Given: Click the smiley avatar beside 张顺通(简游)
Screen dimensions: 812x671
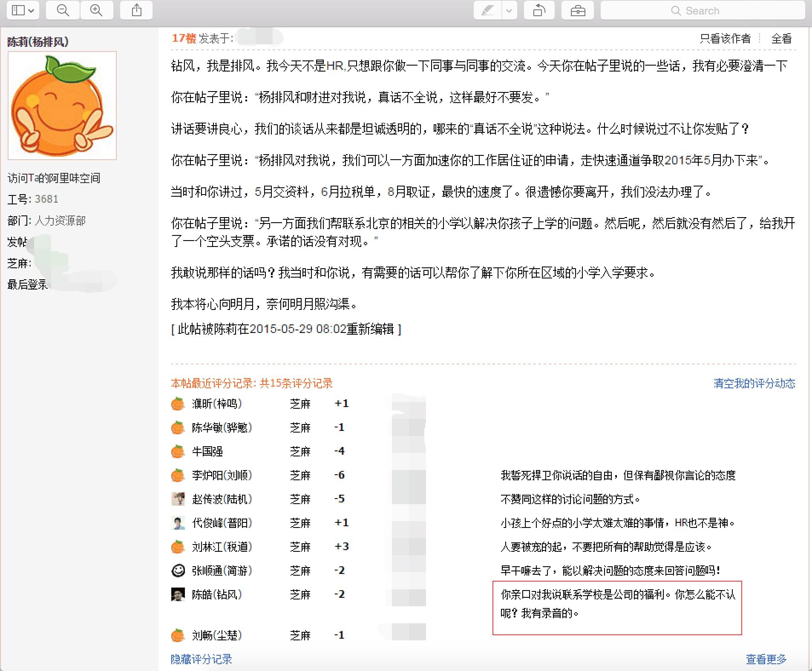Looking at the screenshot, I should (178, 571).
